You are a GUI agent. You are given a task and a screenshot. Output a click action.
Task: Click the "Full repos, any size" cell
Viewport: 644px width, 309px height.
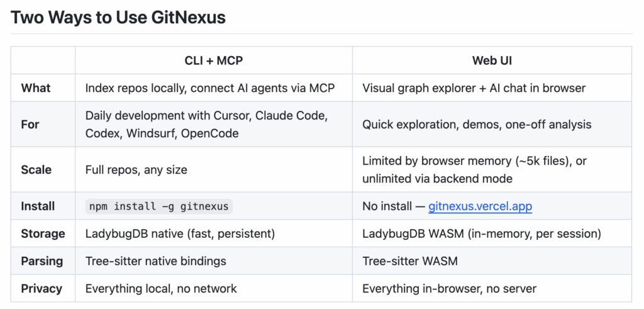point(136,170)
